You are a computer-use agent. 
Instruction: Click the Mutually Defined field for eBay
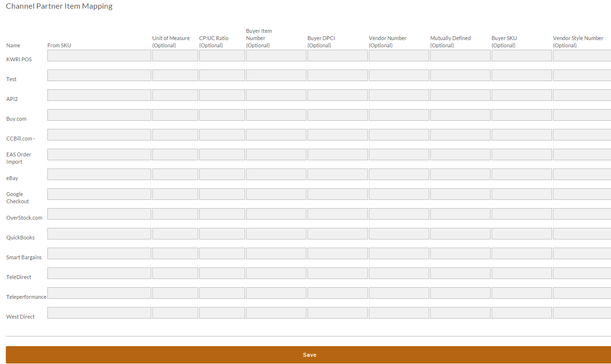(460, 174)
